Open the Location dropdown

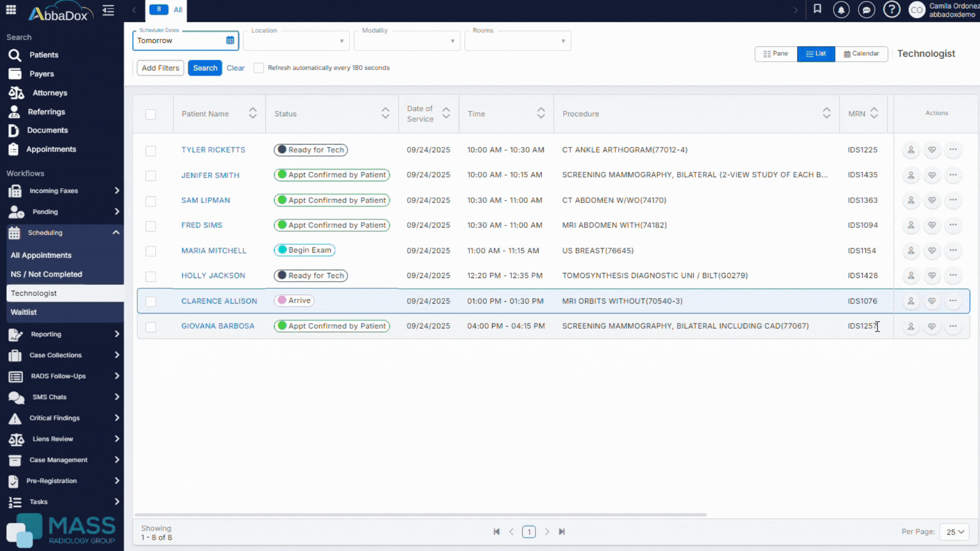(297, 41)
